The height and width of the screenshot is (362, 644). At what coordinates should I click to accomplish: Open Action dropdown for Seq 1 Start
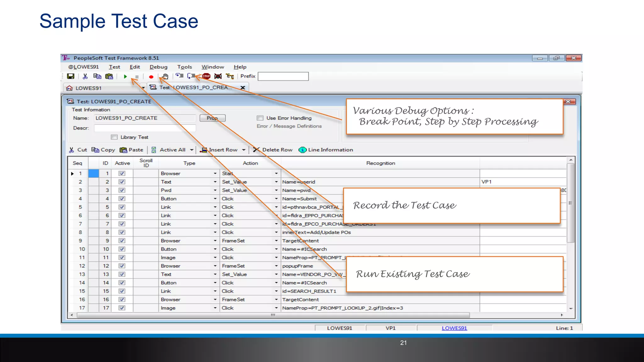click(276, 173)
